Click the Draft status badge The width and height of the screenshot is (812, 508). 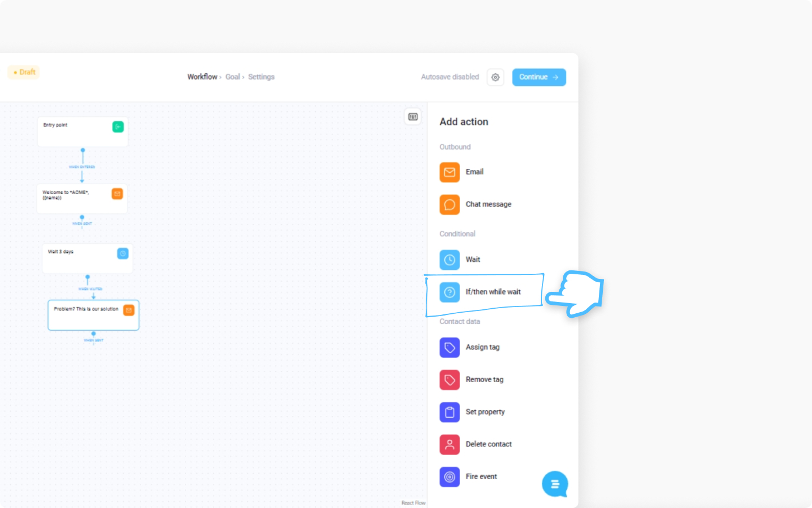(24, 72)
